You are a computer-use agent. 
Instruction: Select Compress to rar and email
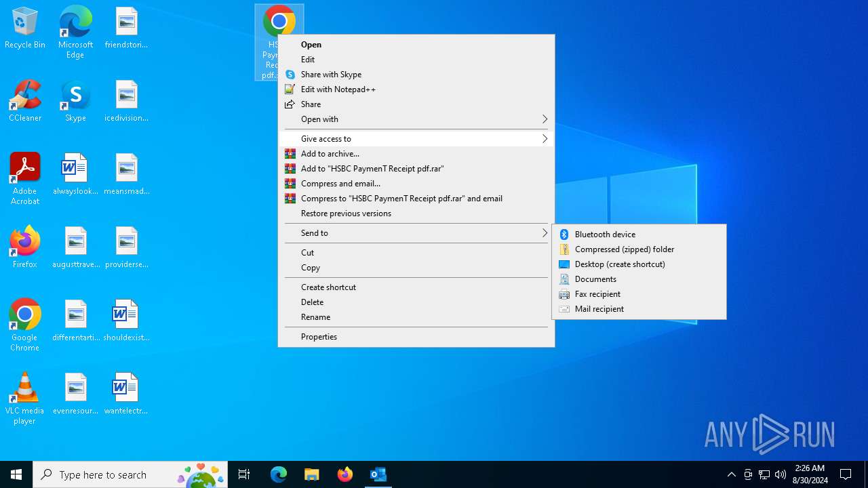tap(416, 199)
